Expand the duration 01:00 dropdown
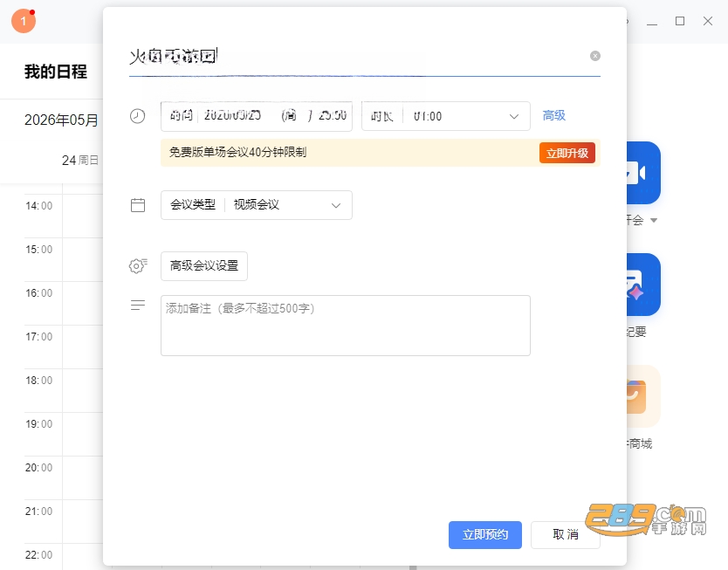The width and height of the screenshot is (728, 570). coord(446,116)
